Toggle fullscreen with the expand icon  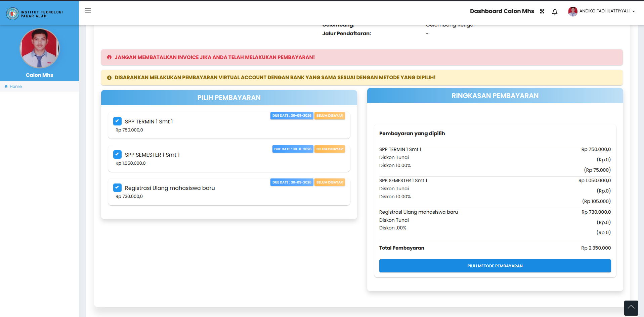[x=542, y=11]
